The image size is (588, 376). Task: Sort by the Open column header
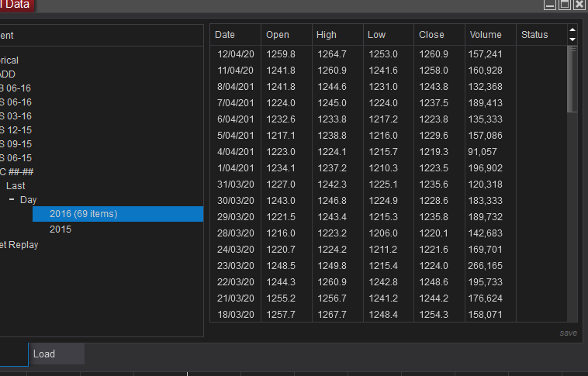pos(278,35)
